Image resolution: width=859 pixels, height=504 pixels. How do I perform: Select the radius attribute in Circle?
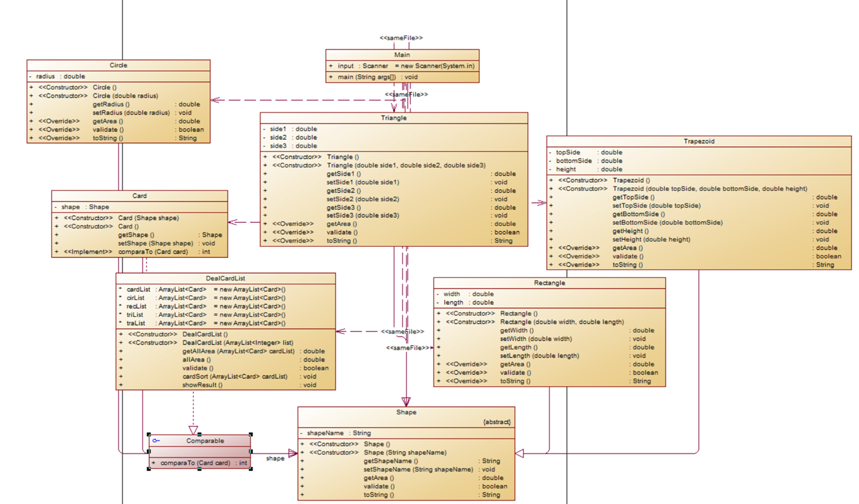tap(57, 77)
